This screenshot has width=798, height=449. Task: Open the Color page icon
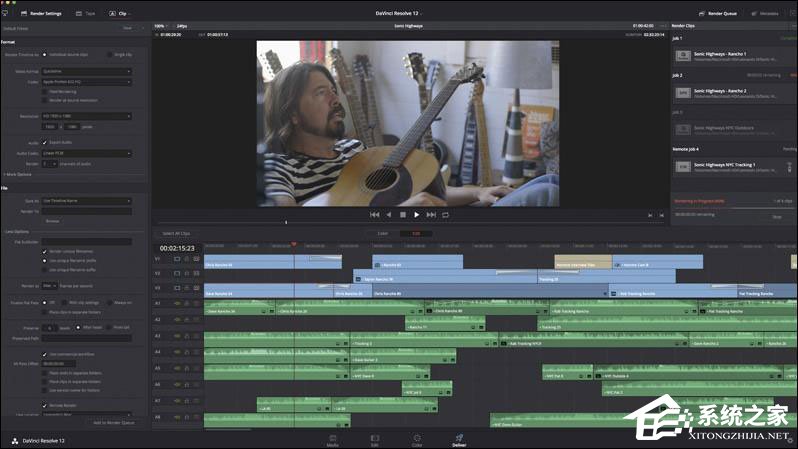tap(417, 438)
